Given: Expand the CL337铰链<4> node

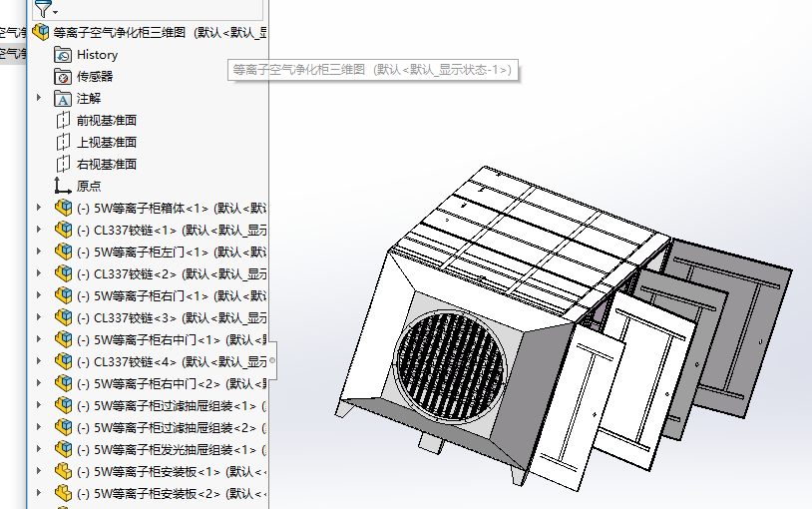Looking at the screenshot, I should point(39,360).
